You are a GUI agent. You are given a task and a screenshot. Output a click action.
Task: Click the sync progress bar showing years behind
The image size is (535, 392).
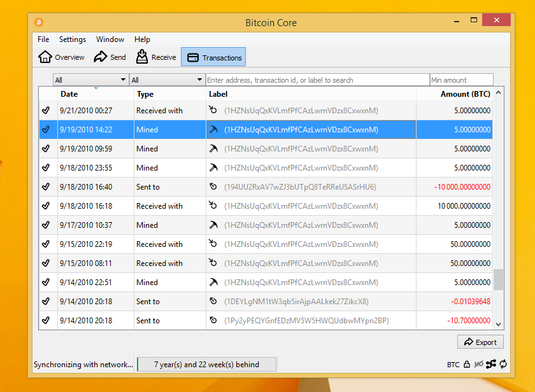[207, 365]
